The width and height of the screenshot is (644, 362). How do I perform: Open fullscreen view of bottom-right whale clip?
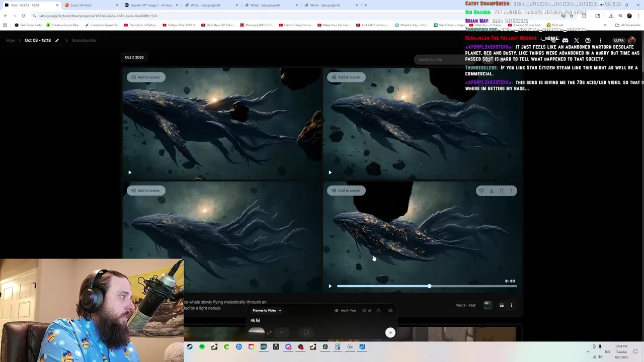point(502,191)
